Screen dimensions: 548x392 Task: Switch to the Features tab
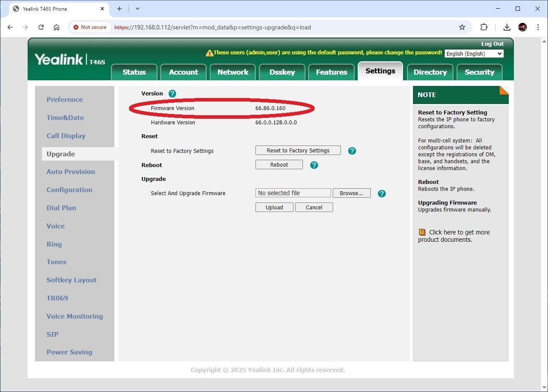point(331,72)
